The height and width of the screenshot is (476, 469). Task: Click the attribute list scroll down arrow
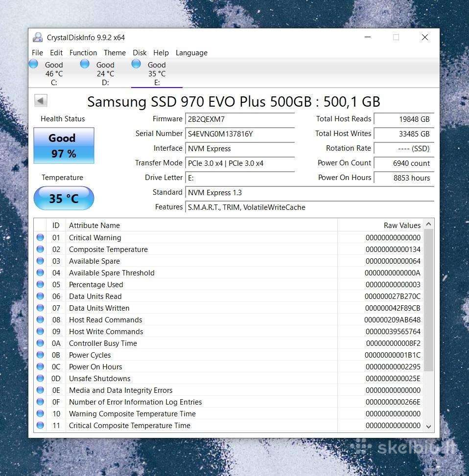[x=428, y=427]
